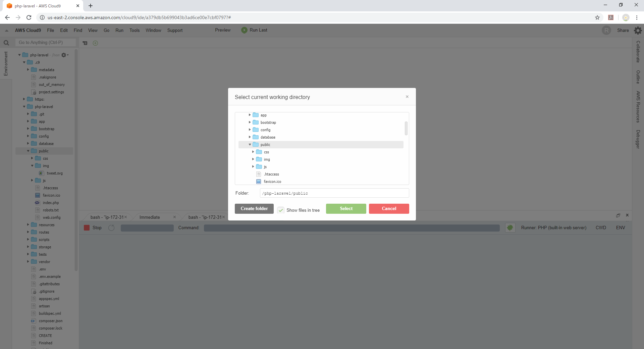Expand js folder in dialog tree
The width and height of the screenshot is (644, 349).
[x=253, y=166]
